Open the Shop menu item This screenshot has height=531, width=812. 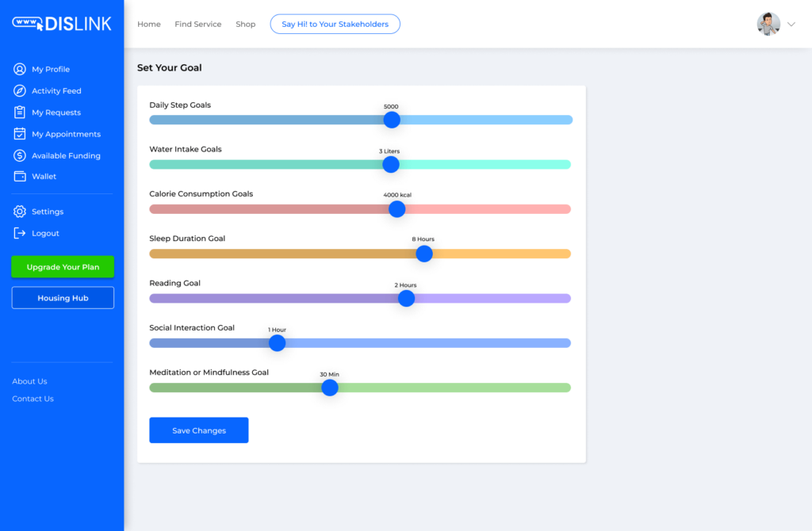pyautogui.click(x=246, y=25)
